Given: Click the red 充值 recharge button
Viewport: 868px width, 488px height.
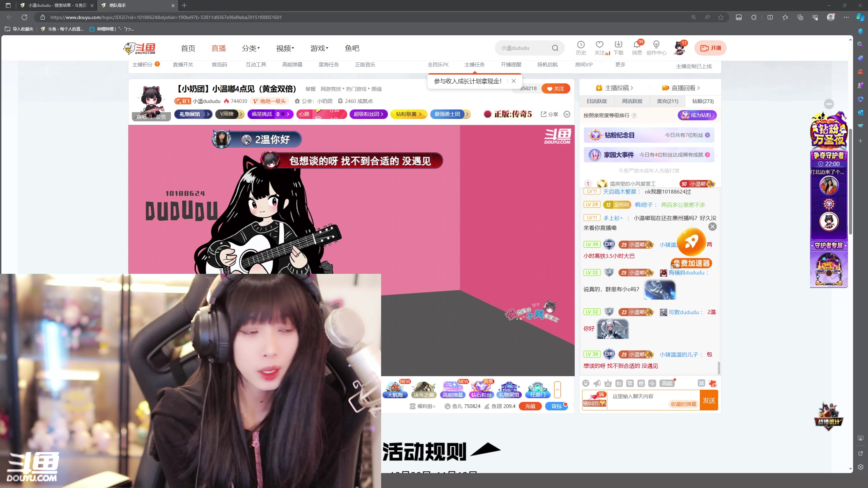Looking at the screenshot, I should tap(530, 406).
